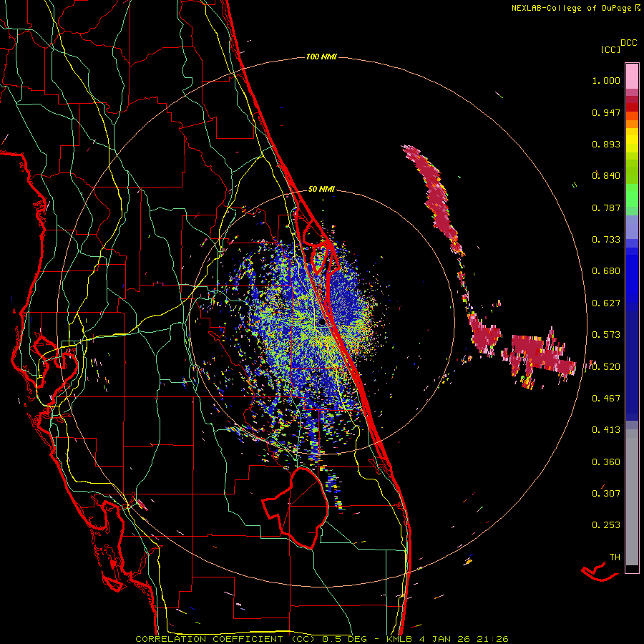The height and width of the screenshot is (644, 644).
Task: Click the 1.000 value on color scale
Action: [x=606, y=80]
